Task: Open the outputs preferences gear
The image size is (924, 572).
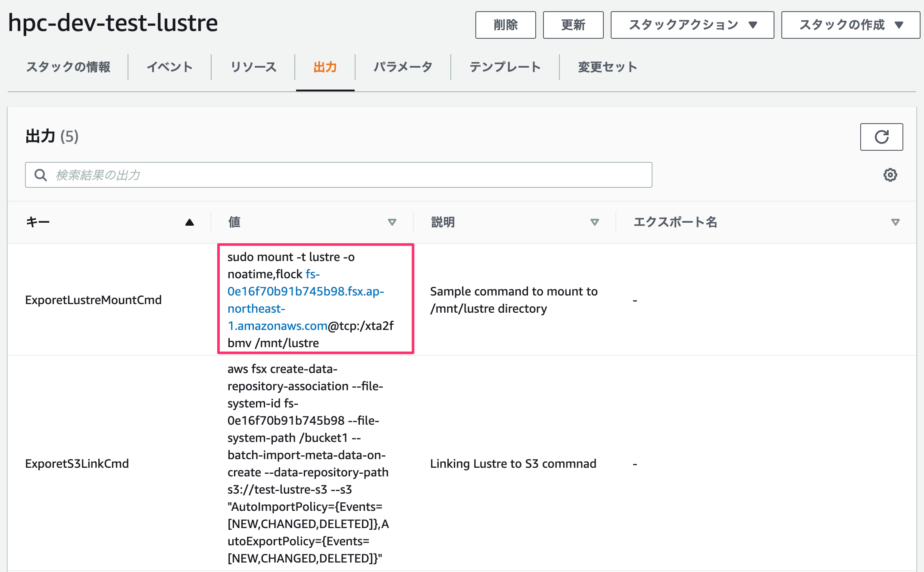Action: coord(890,174)
